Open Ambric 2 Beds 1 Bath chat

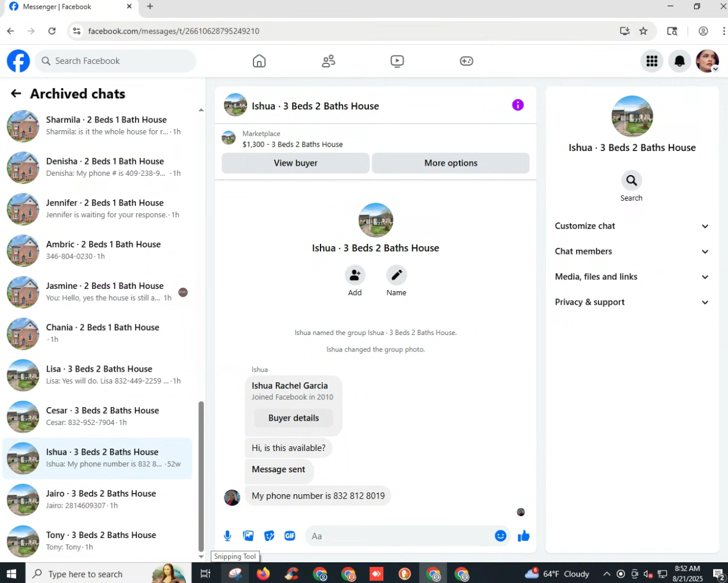(x=98, y=250)
